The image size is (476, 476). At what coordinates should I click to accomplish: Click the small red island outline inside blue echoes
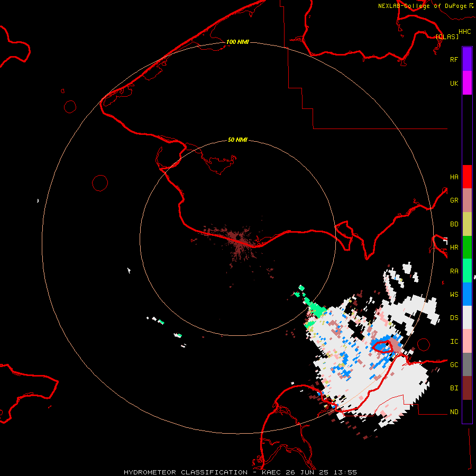382,346
